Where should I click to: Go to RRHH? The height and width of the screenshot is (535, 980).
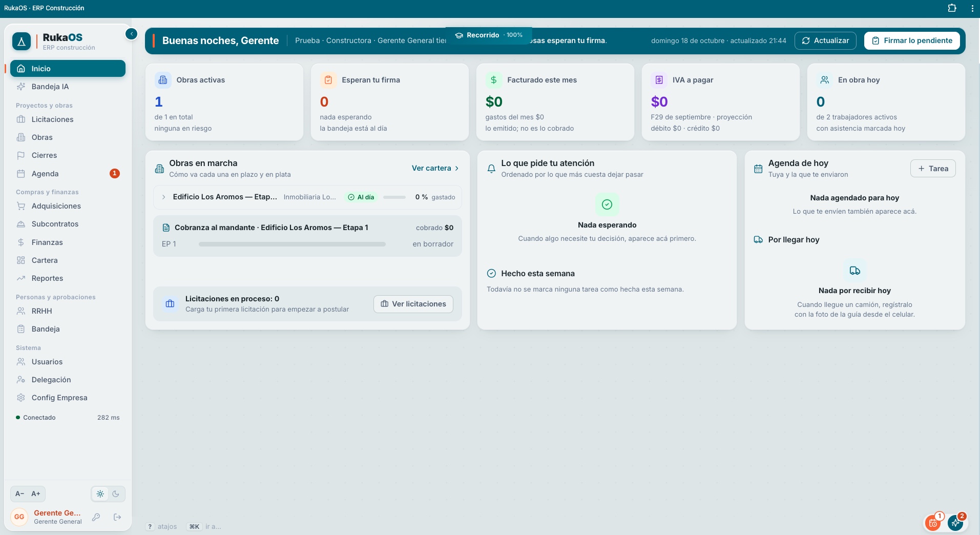[68, 311]
